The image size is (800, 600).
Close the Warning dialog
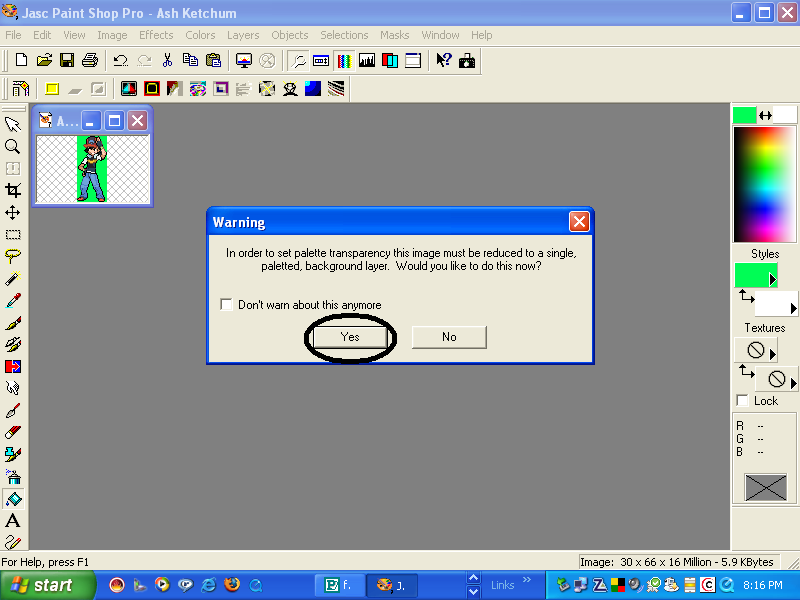(x=579, y=222)
